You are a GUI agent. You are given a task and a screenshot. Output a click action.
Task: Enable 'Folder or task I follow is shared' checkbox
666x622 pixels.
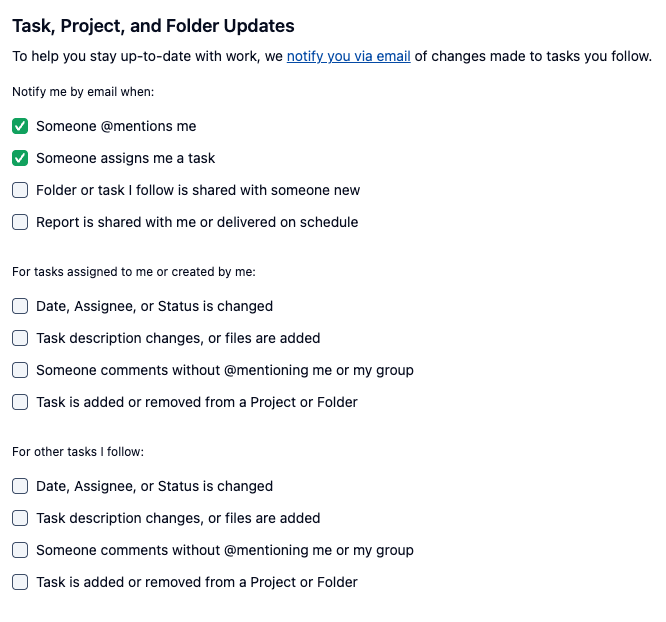[x=20, y=190]
